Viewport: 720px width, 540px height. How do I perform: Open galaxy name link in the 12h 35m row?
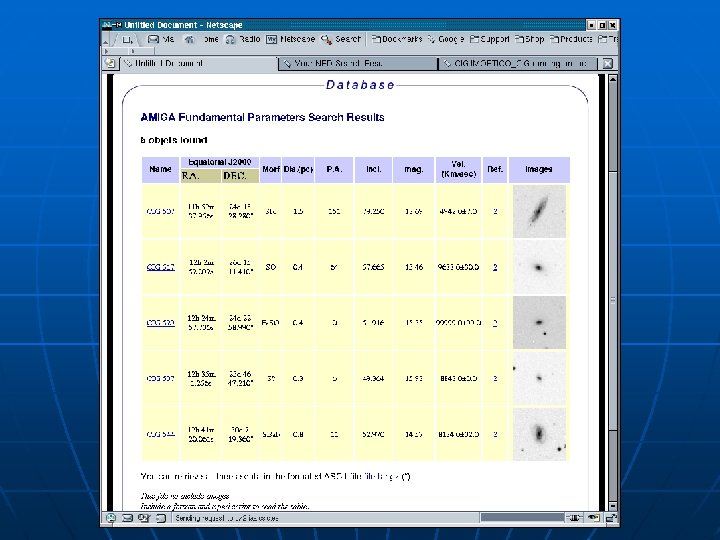click(160, 378)
